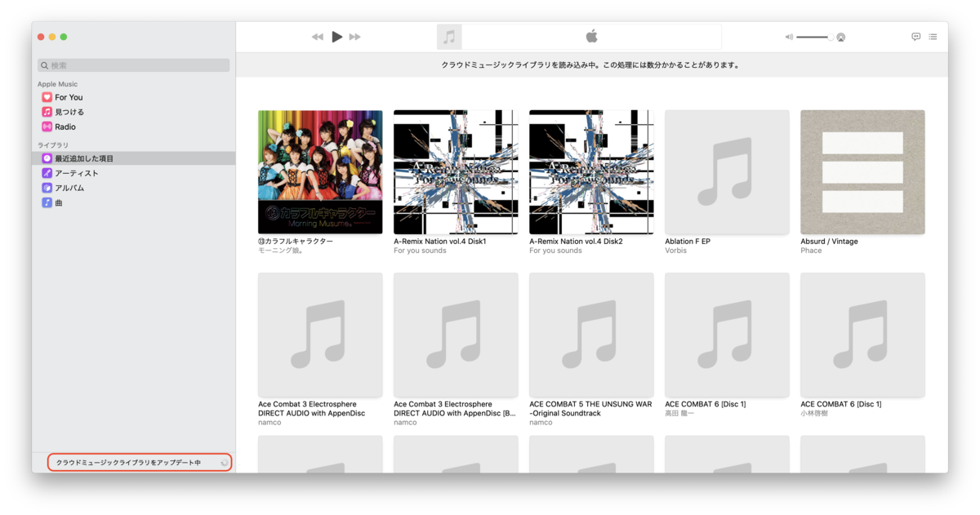Image resolution: width=980 pixels, height=515 pixels.
Task: Open the ACE COMBAT 6 cover by 小林啓樹
Action: click(862, 335)
